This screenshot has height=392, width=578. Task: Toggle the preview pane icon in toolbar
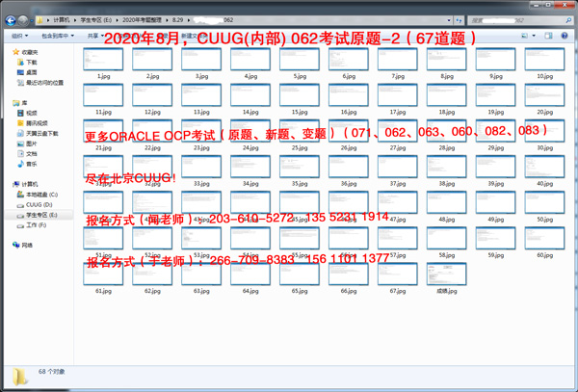tap(548, 36)
